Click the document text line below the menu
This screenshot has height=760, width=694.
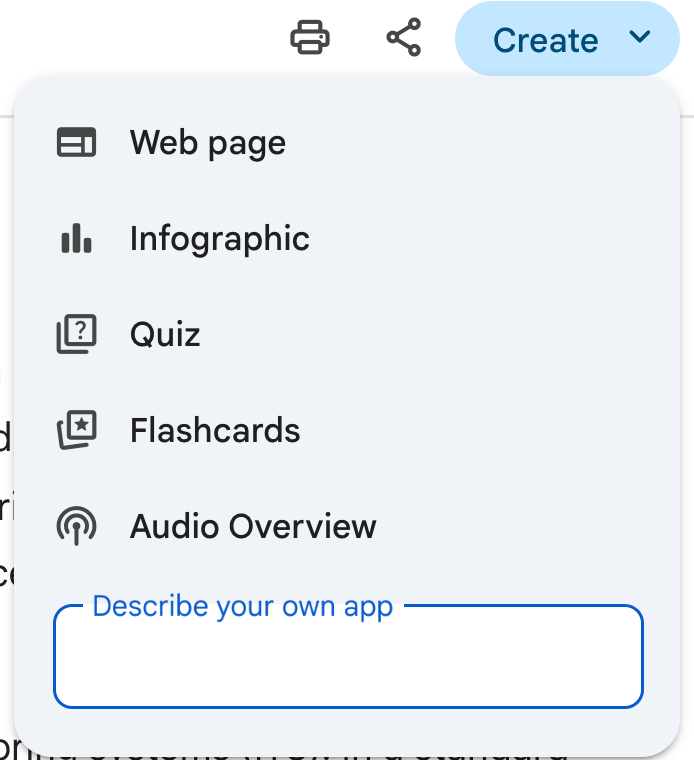point(300,748)
